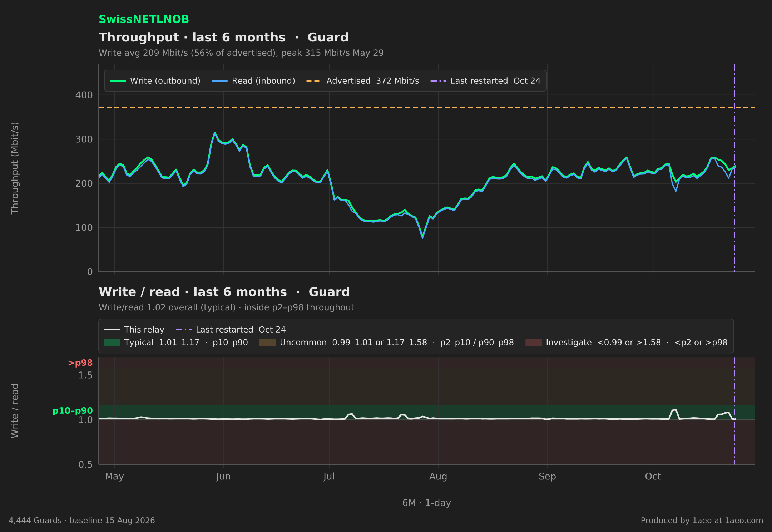
Task: Click the Write/read 1.02 overall subtitle
Action: click(227, 307)
